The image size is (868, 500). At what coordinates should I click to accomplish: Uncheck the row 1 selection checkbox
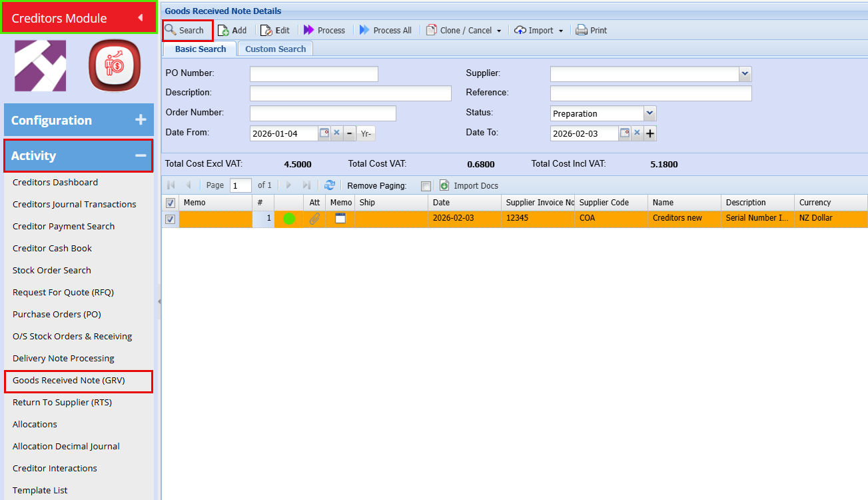click(x=171, y=219)
